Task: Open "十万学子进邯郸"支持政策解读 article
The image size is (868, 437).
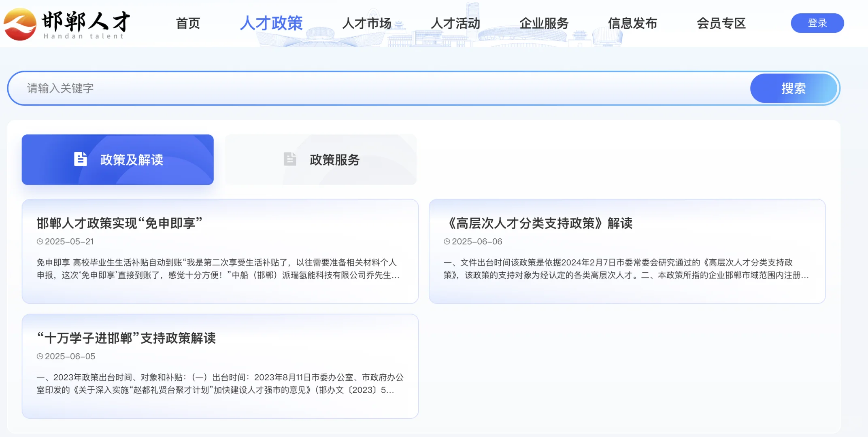Action: pos(126,338)
